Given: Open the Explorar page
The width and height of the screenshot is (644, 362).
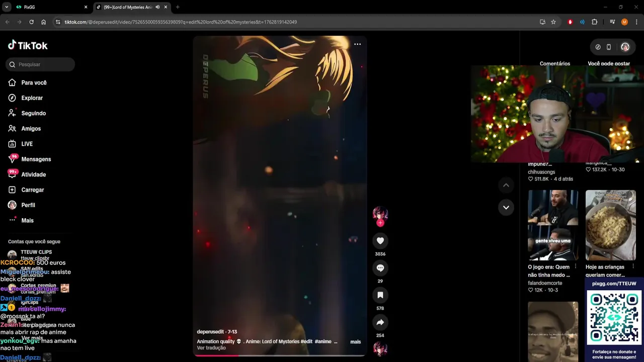Looking at the screenshot, I should tap(32, 98).
